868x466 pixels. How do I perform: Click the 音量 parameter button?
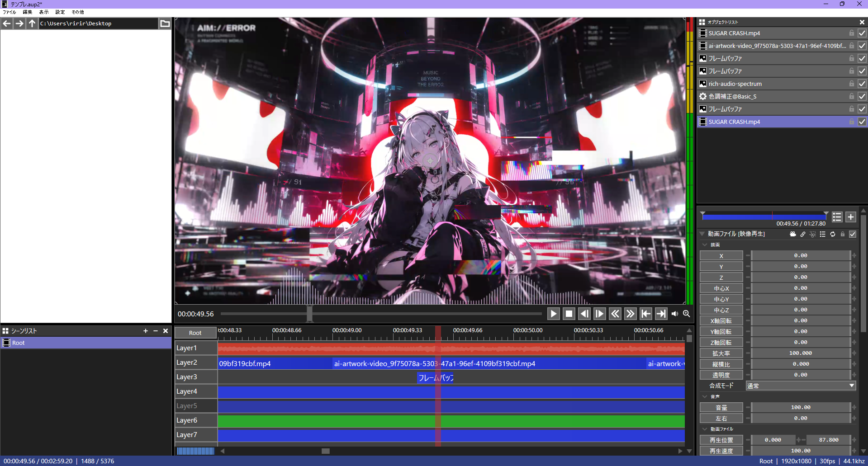click(721, 407)
